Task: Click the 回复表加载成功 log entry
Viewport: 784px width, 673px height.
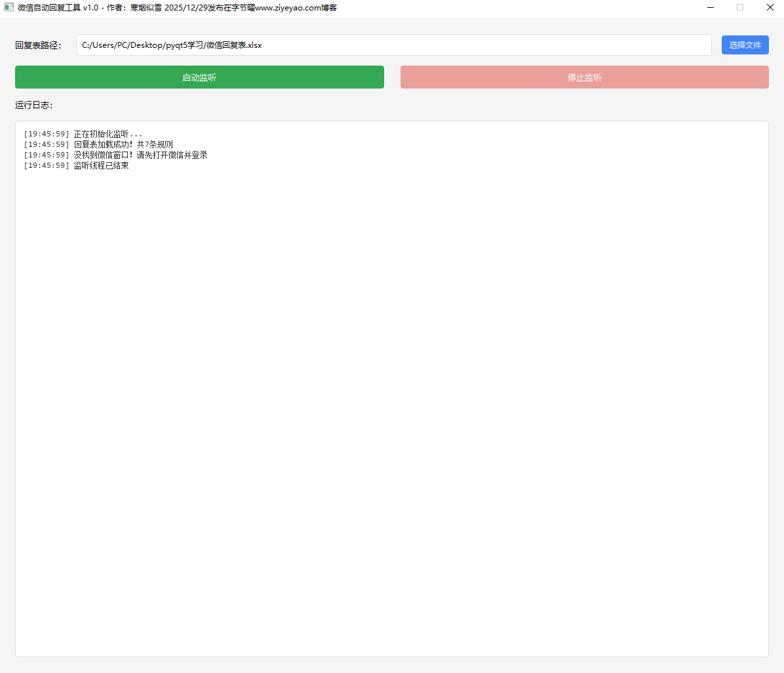Action: [123, 144]
